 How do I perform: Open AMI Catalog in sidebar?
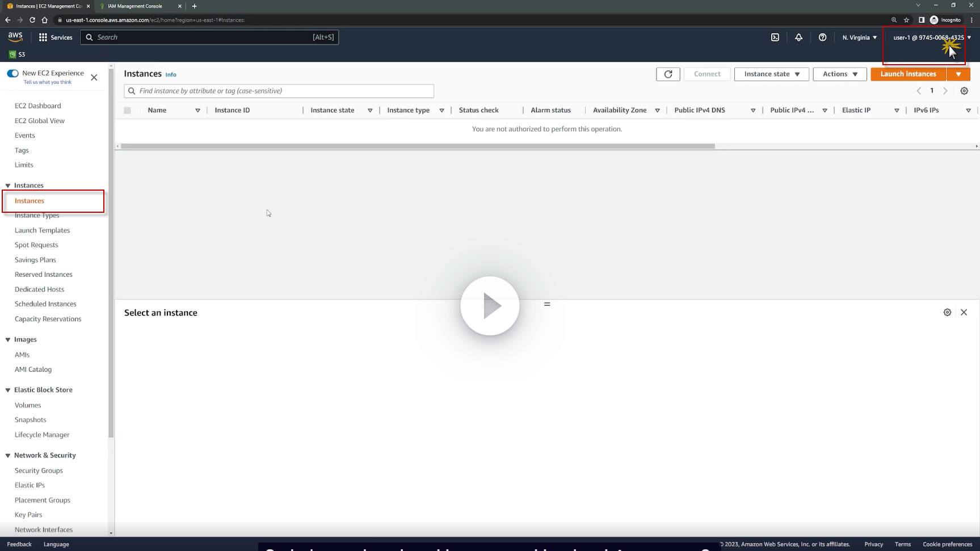33,369
